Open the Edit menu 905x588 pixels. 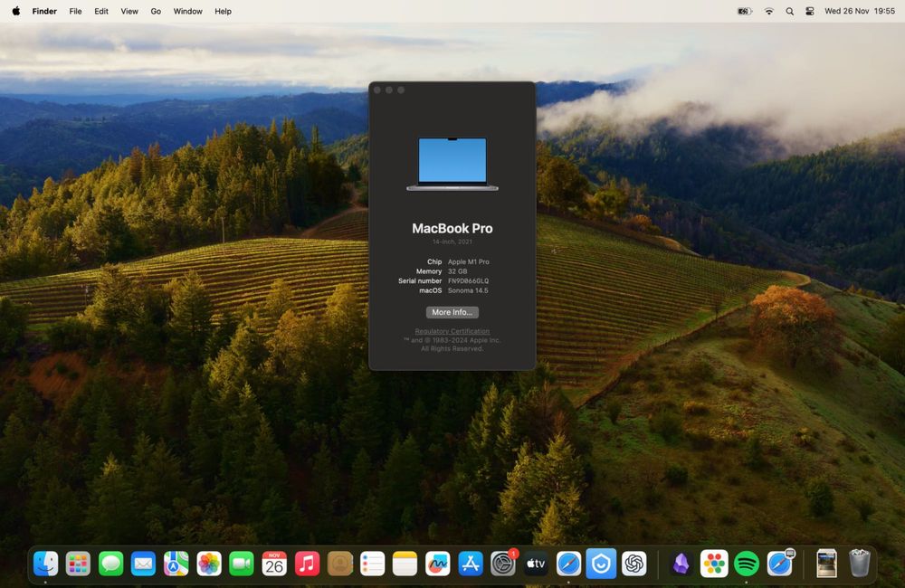pos(101,11)
